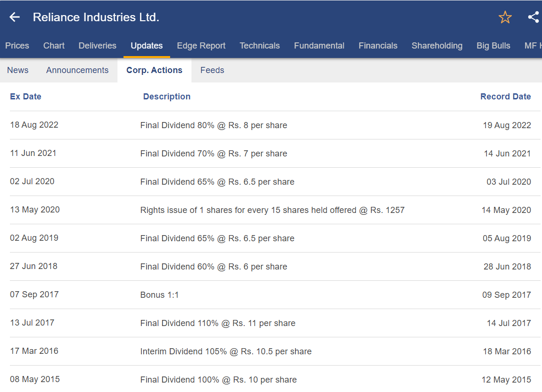Select record date 18 Mar 2016
The height and width of the screenshot is (392, 542).
(507, 351)
